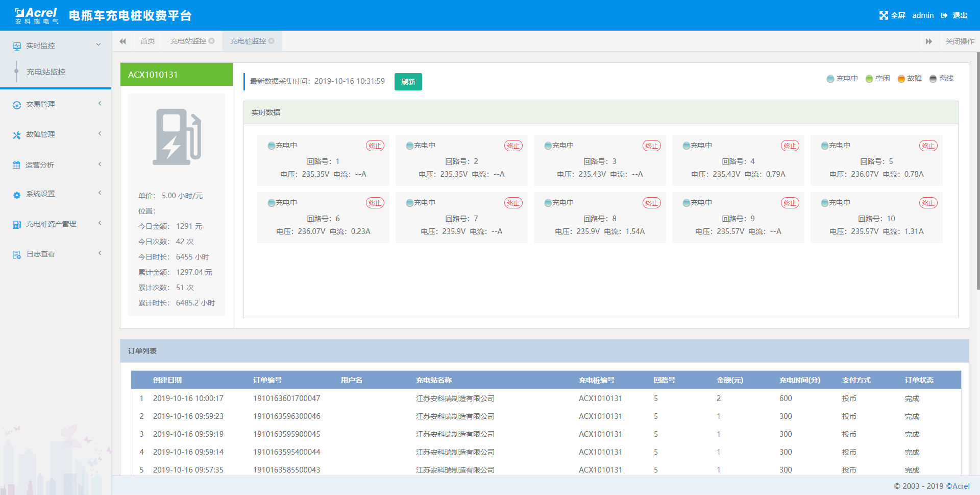Screen dimensions: 980x495
Task: Click the logout icon next to 退出
Action: 944,15
